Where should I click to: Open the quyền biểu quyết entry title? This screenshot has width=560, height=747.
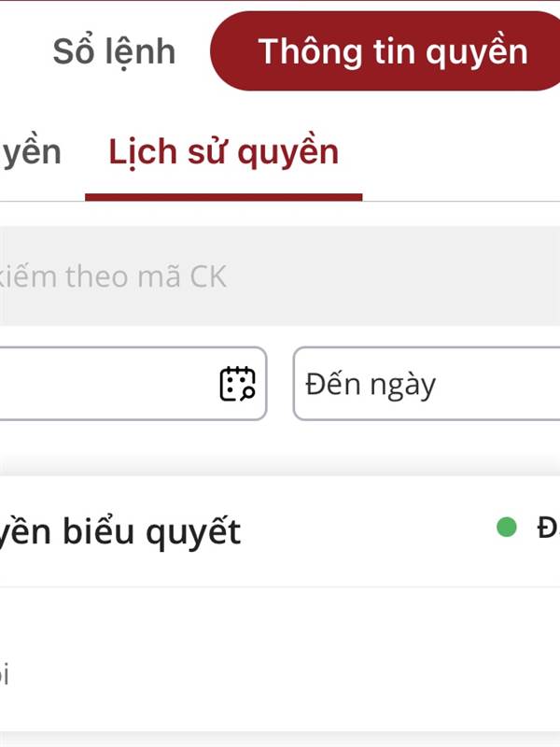click(x=120, y=532)
